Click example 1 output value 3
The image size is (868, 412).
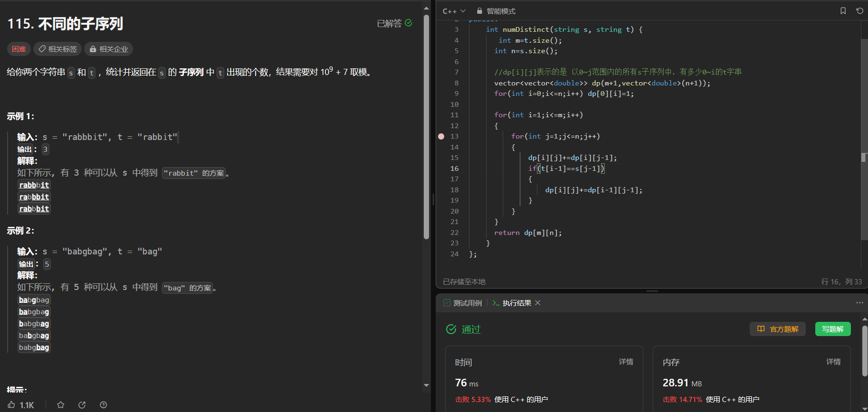(x=45, y=149)
